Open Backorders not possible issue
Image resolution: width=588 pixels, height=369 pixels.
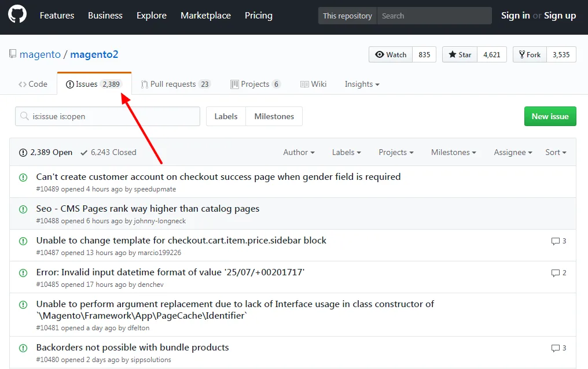[133, 347]
